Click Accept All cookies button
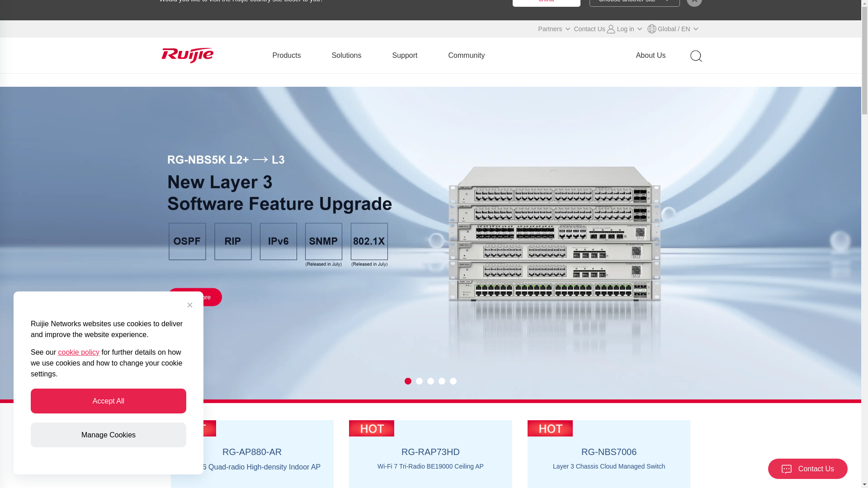Image resolution: width=868 pixels, height=488 pixels. click(108, 401)
